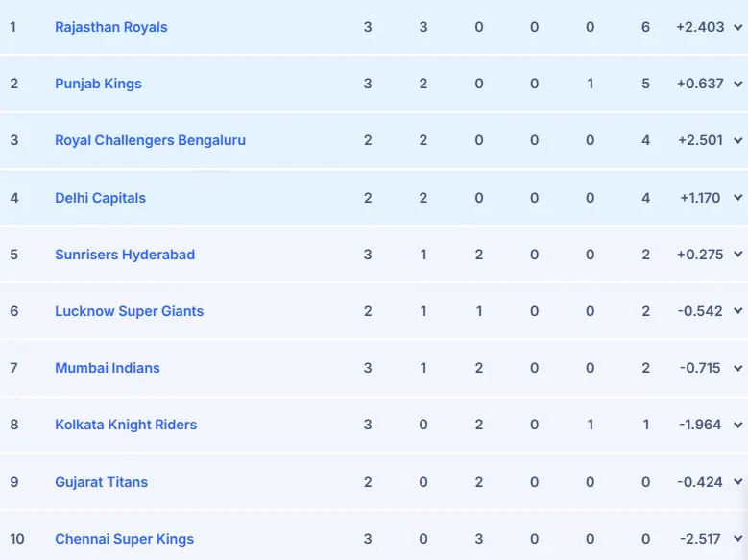Expand the Lucknow Super Giants row chevron
748x560 pixels.
pyautogui.click(x=737, y=312)
